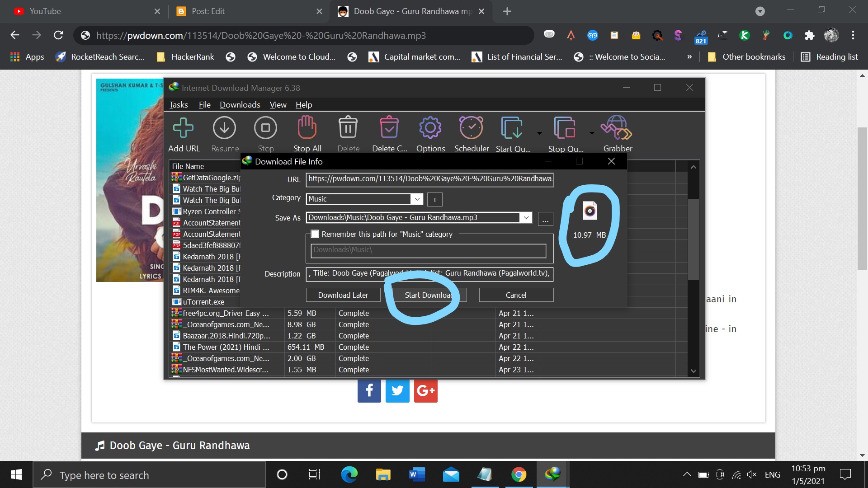
Task: Open the Downloads menu
Action: click(240, 105)
